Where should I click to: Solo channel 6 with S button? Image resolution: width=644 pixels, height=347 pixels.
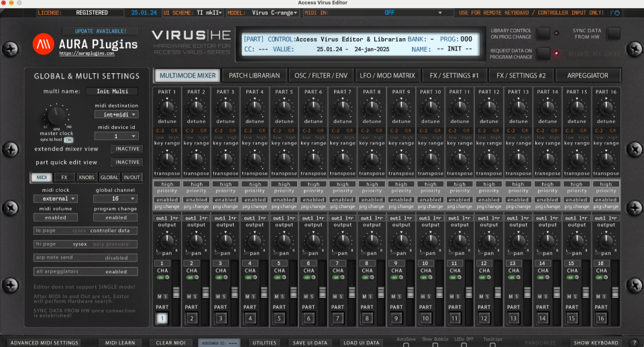click(x=312, y=297)
